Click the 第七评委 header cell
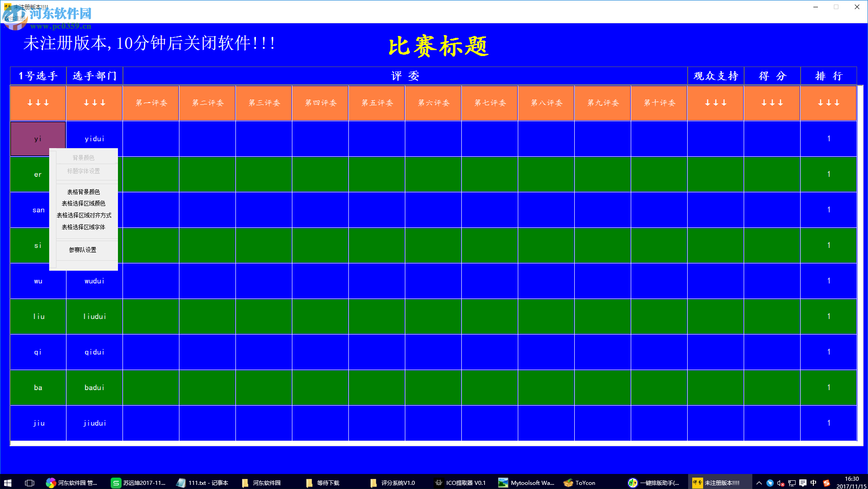 [x=490, y=103]
